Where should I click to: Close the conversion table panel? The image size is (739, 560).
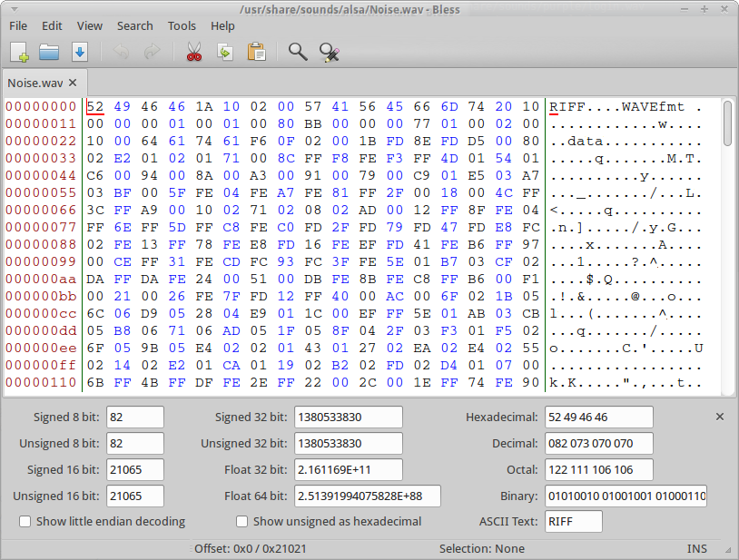pos(720,417)
